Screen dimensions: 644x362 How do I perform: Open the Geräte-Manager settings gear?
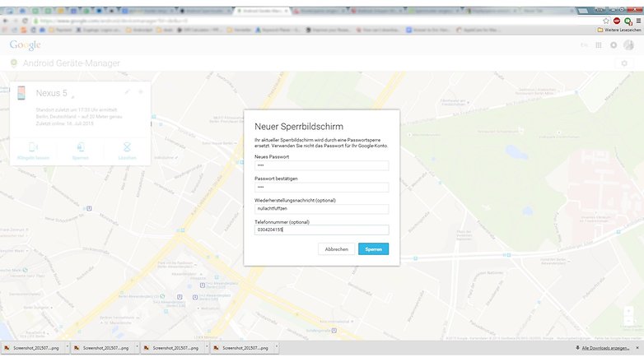coord(624,63)
